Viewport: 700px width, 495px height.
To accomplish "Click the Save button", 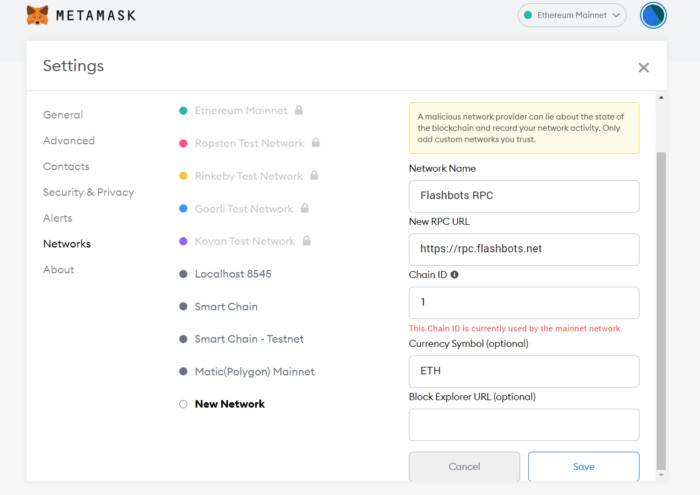I will 583,466.
